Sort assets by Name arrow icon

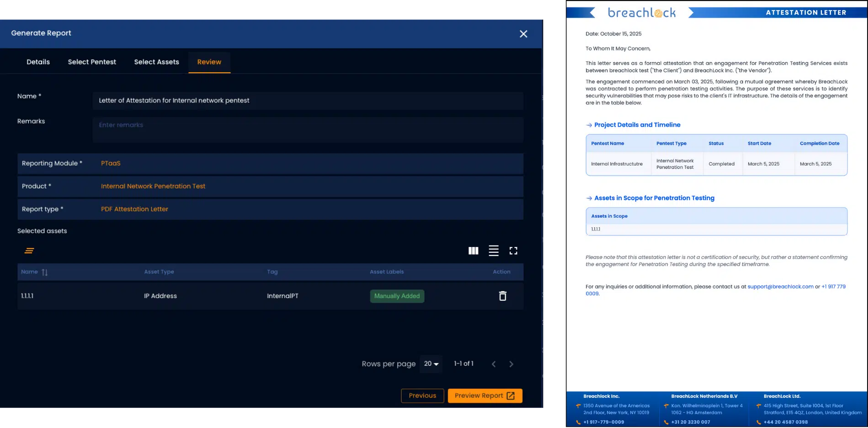click(x=44, y=272)
